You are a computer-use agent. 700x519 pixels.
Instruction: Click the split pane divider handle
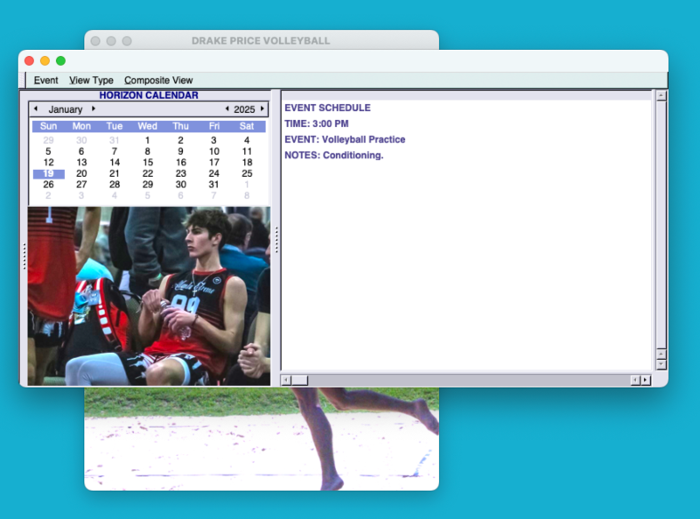(x=276, y=240)
